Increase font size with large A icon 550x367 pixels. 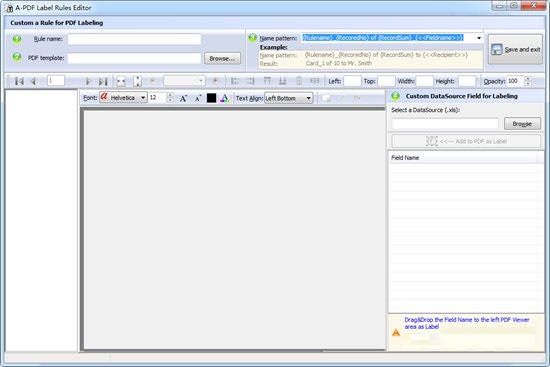[x=183, y=98]
